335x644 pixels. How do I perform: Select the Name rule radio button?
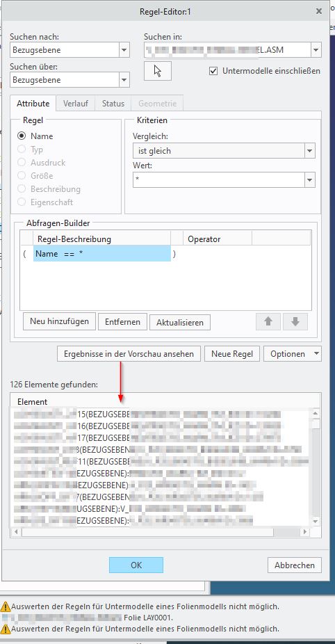click(x=22, y=136)
